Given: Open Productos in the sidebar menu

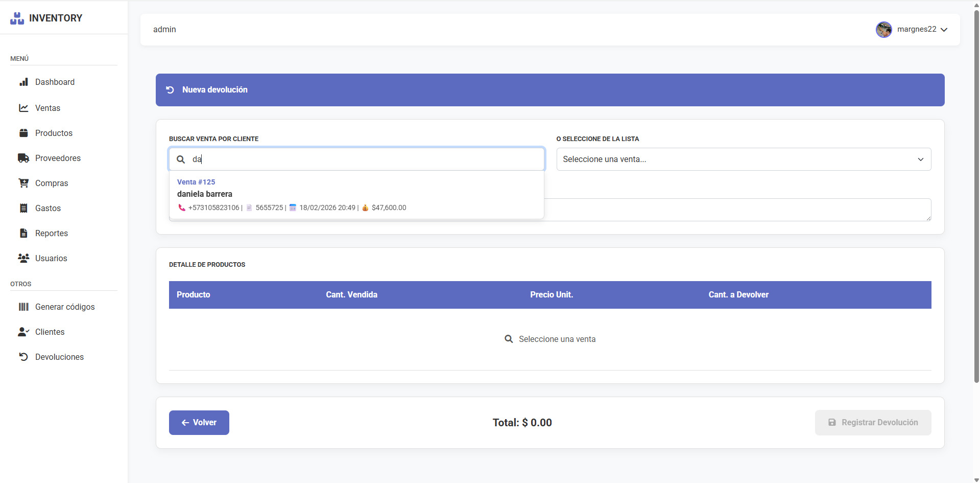Looking at the screenshot, I should (x=54, y=133).
